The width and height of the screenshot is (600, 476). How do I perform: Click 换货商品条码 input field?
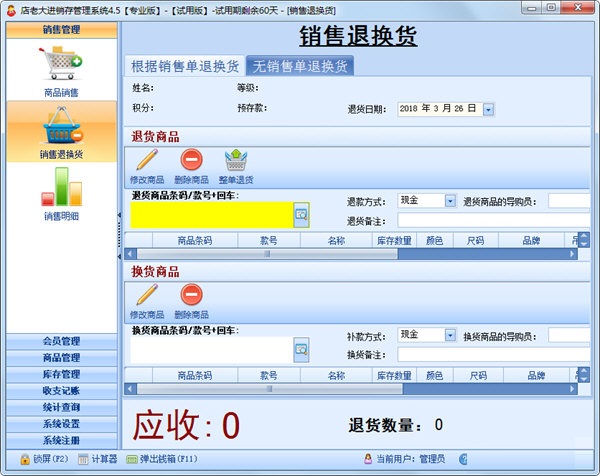pyautogui.click(x=212, y=350)
